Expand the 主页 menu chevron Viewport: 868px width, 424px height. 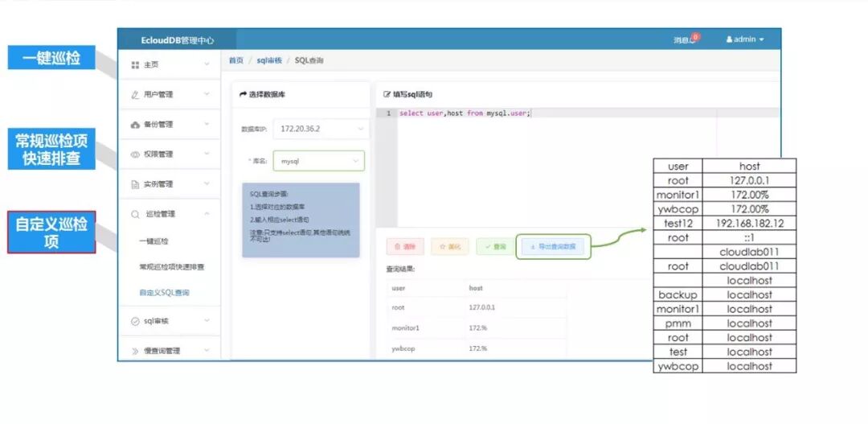click(207, 64)
